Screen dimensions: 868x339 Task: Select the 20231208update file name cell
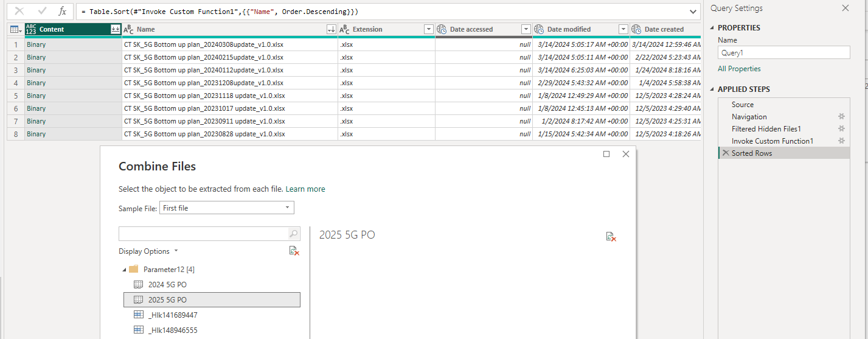point(230,83)
